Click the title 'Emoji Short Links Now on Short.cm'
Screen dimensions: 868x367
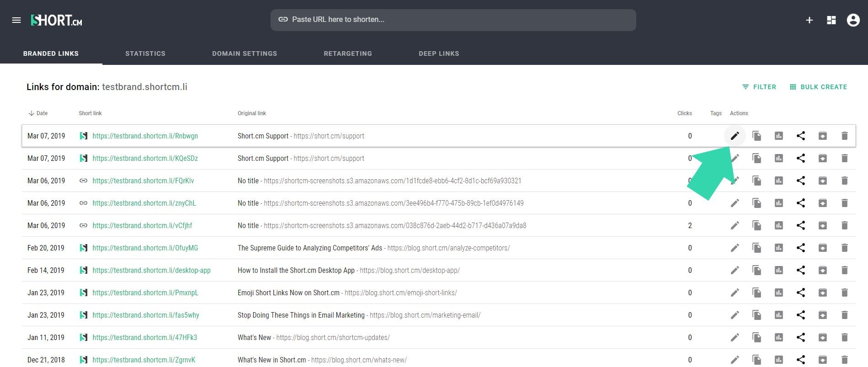(x=288, y=293)
